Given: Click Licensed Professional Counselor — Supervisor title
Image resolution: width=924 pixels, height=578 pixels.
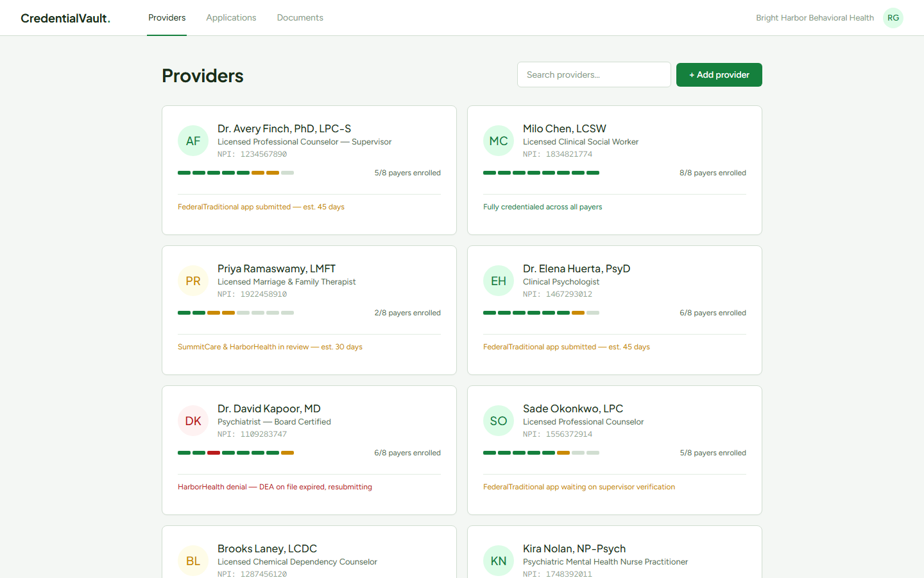Looking at the screenshot, I should (305, 142).
